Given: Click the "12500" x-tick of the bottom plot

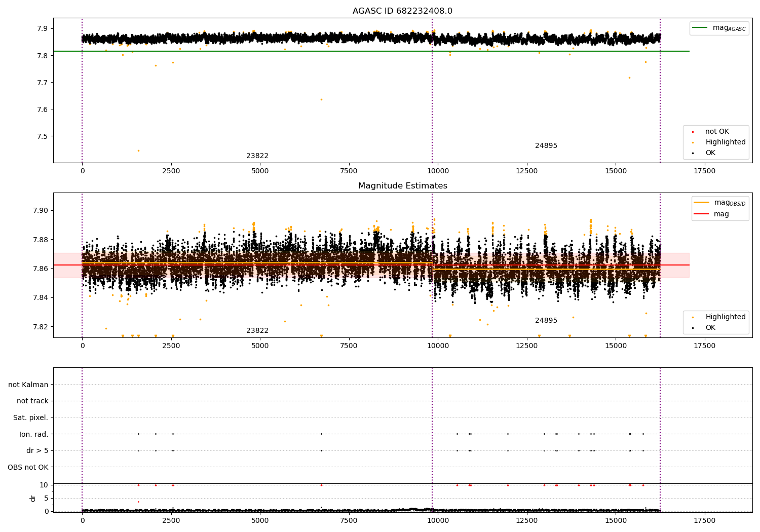Looking at the screenshot, I should 526,520.
